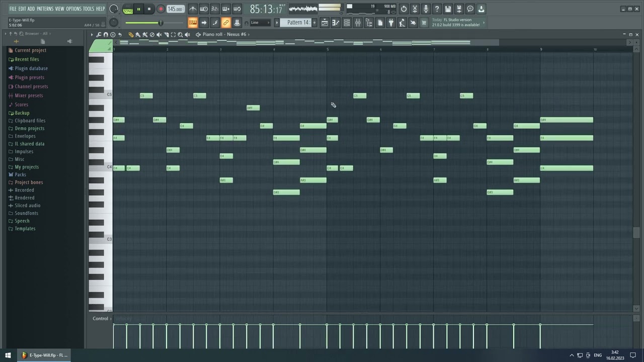
Task: Toggle wait for input before recording
Action: [x=204, y=9]
